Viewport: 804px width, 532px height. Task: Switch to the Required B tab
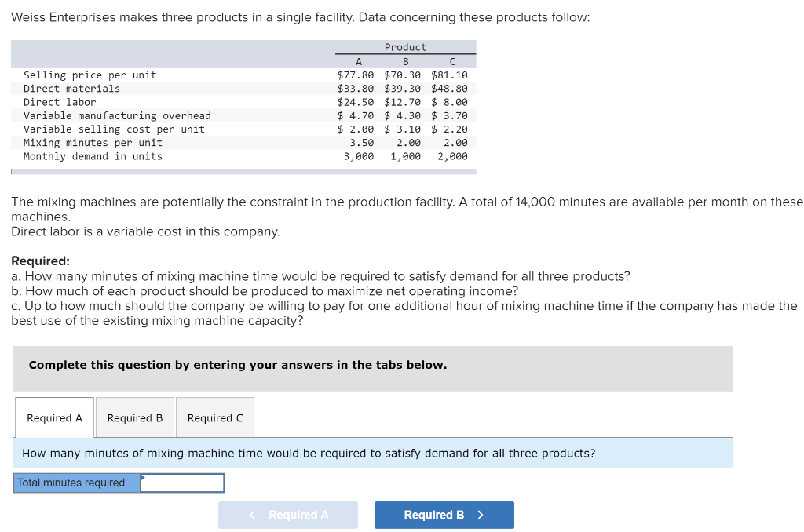(134, 417)
